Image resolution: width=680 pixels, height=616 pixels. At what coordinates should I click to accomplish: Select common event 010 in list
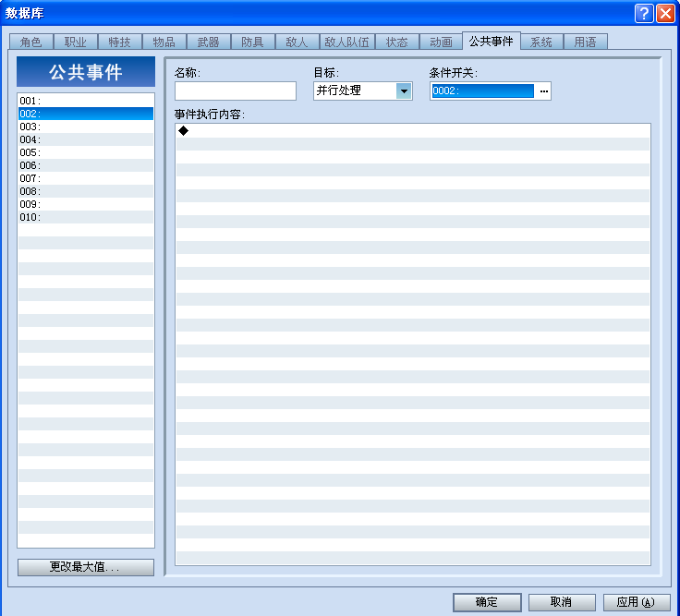point(86,217)
